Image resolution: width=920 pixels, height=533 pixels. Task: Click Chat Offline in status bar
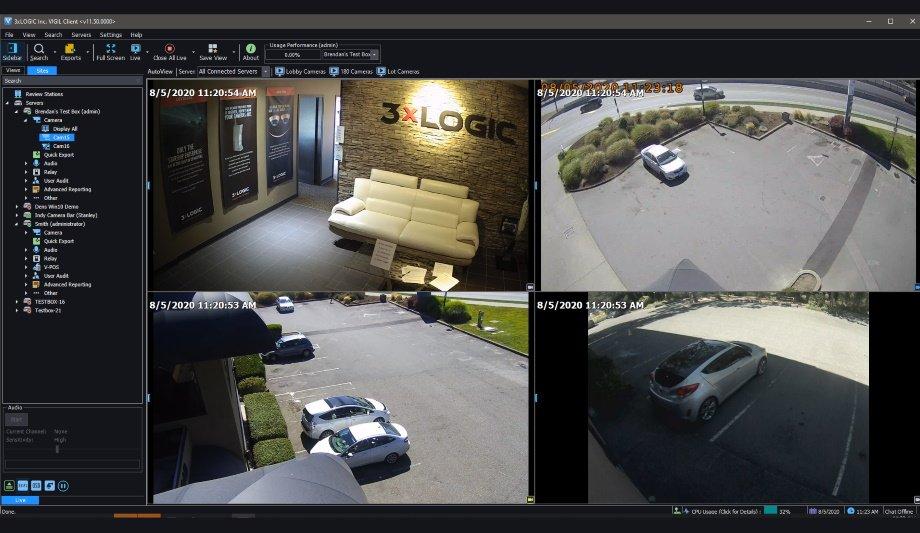899,512
